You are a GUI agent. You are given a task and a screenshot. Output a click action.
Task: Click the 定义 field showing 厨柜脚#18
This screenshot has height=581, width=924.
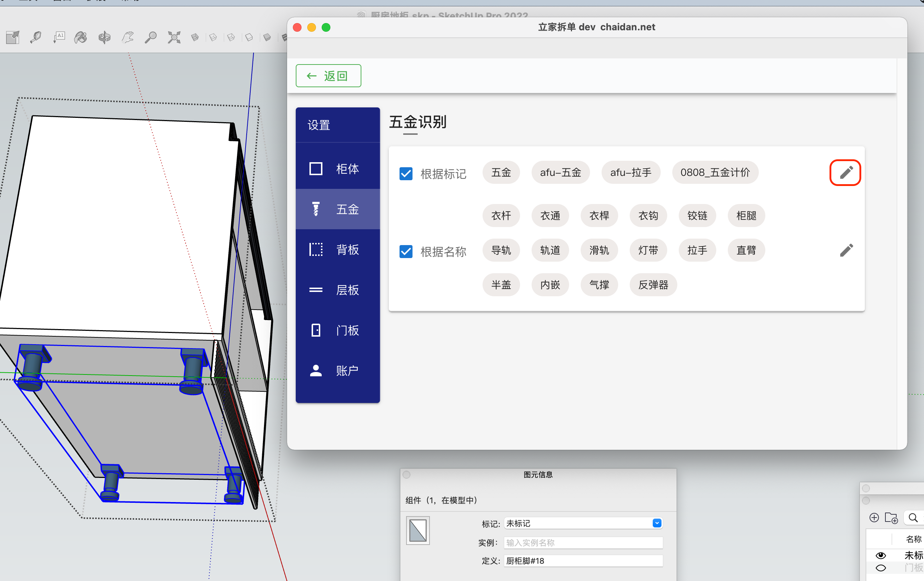pos(583,561)
